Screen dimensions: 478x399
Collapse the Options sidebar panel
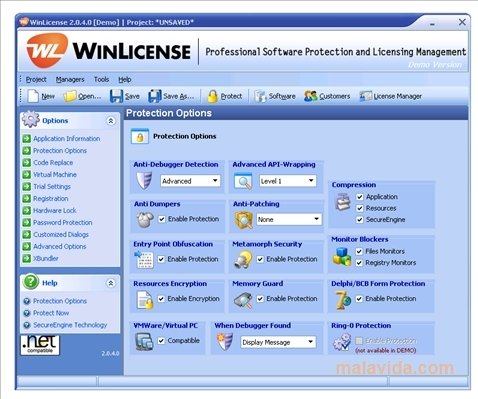[x=110, y=121]
